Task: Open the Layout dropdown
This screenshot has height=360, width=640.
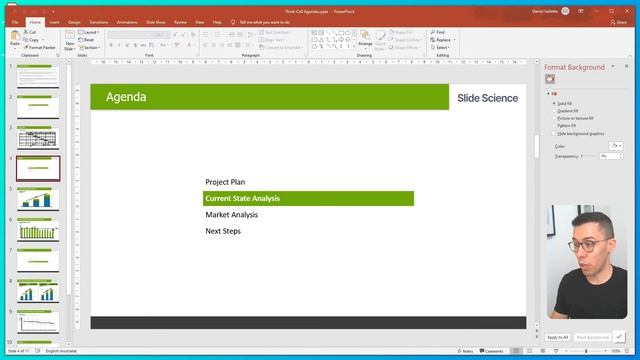Action: [x=89, y=32]
